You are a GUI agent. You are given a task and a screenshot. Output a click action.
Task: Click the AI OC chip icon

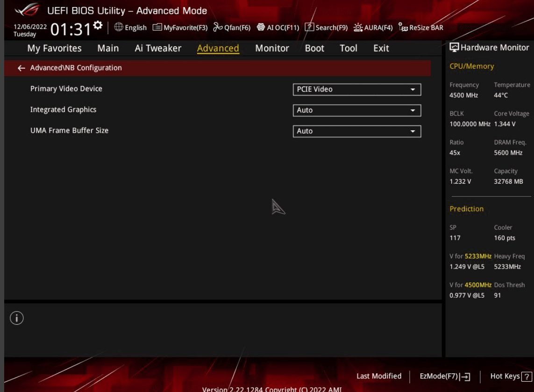261,27
